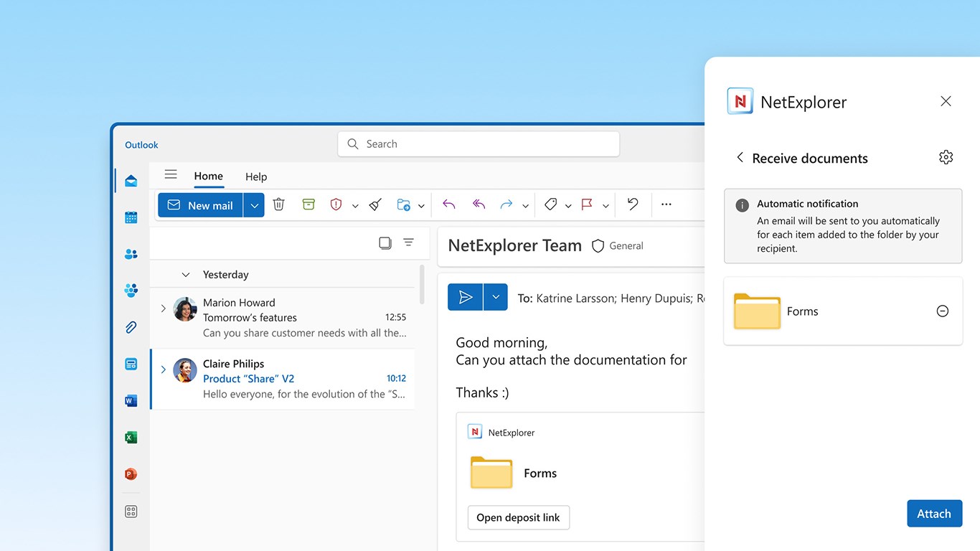Open the People icon in sidebar
This screenshot has width=980, height=551.
pyautogui.click(x=131, y=254)
